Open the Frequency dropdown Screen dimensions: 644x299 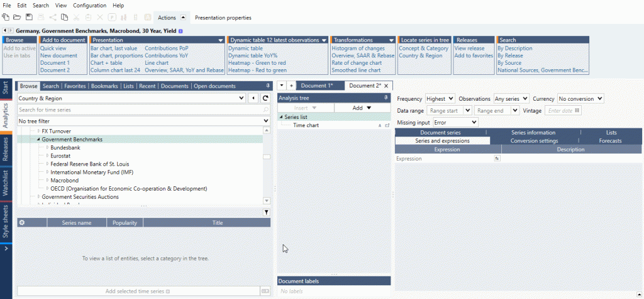(440, 99)
